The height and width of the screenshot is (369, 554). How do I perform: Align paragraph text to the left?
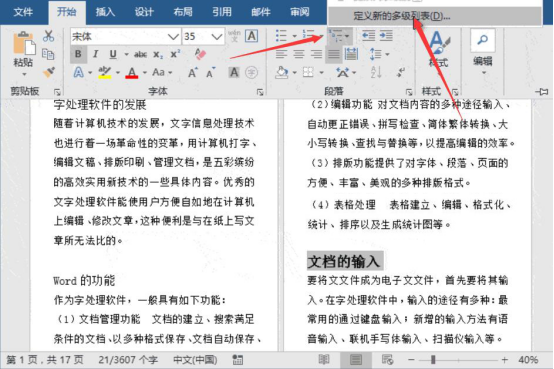(x=281, y=54)
